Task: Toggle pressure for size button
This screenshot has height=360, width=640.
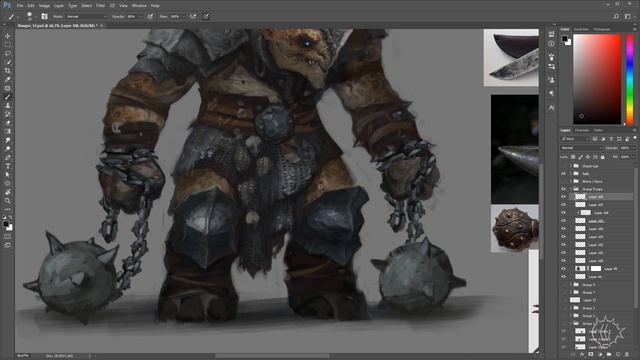Action: pyautogui.click(x=206, y=16)
